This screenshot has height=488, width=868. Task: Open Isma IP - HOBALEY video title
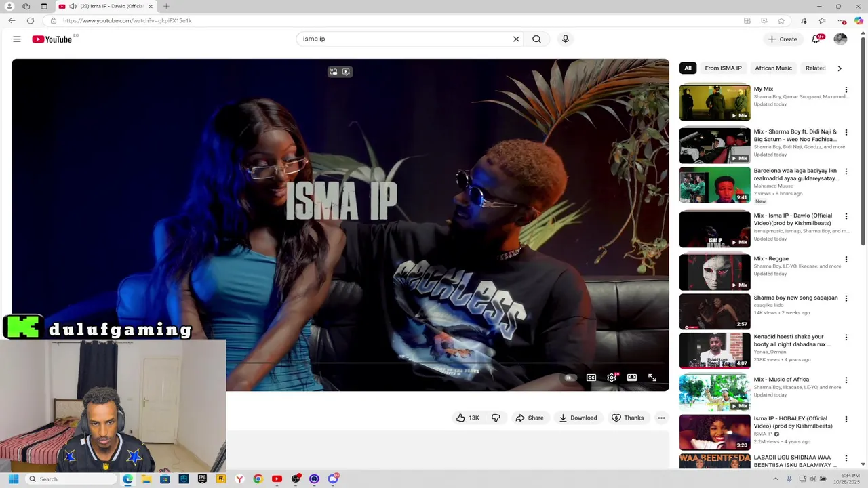pyautogui.click(x=793, y=422)
